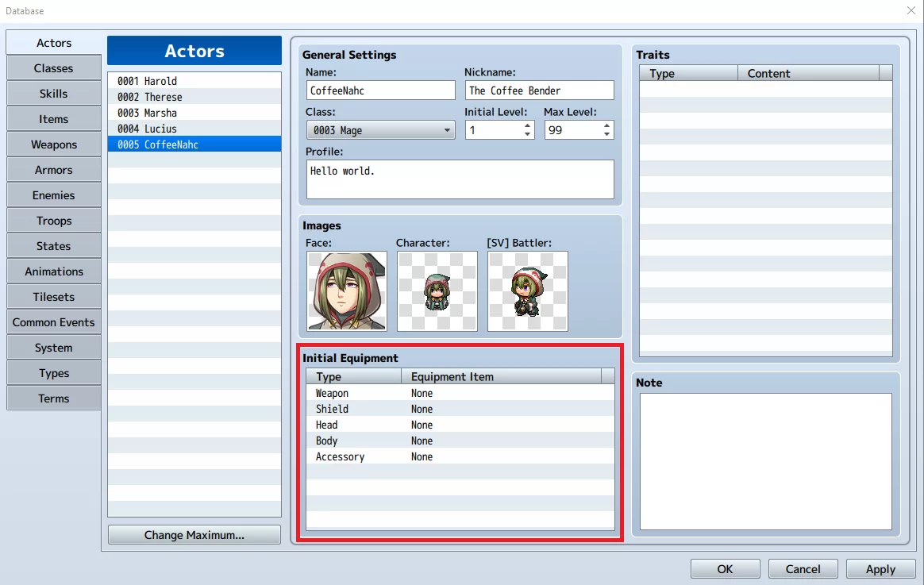Go to the Animations tab

[x=54, y=271]
